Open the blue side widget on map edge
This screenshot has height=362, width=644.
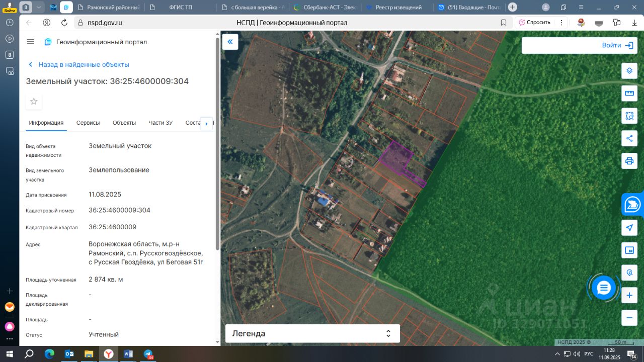(x=632, y=205)
